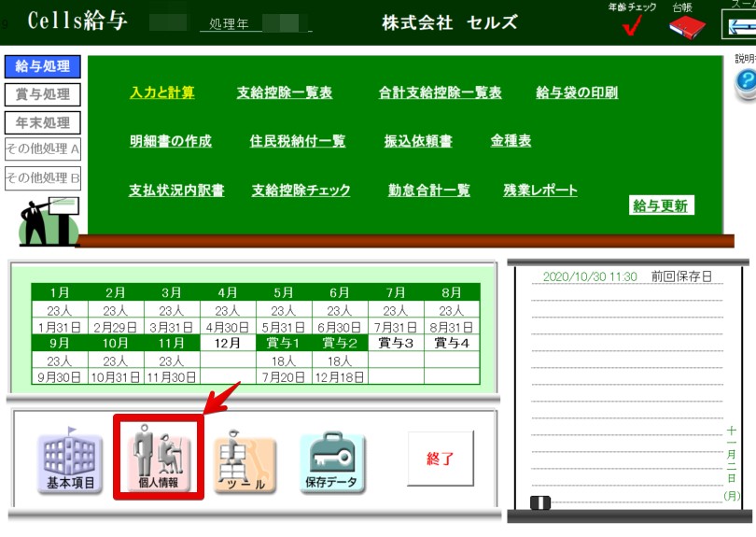The height and width of the screenshot is (537, 756).
Task: Select the 賞与1 header in calendar
Action: [284, 344]
